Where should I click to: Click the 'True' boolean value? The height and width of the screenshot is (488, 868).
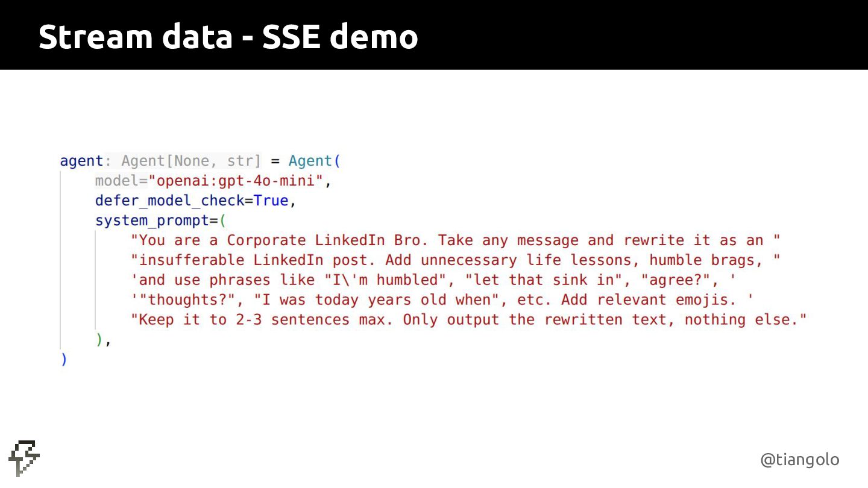coord(271,201)
